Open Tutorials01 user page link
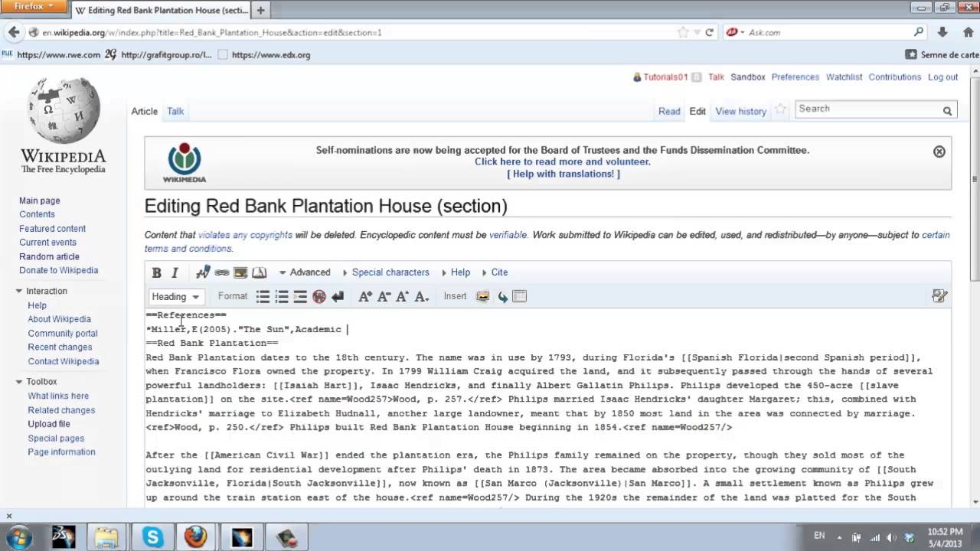 [665, 77]
